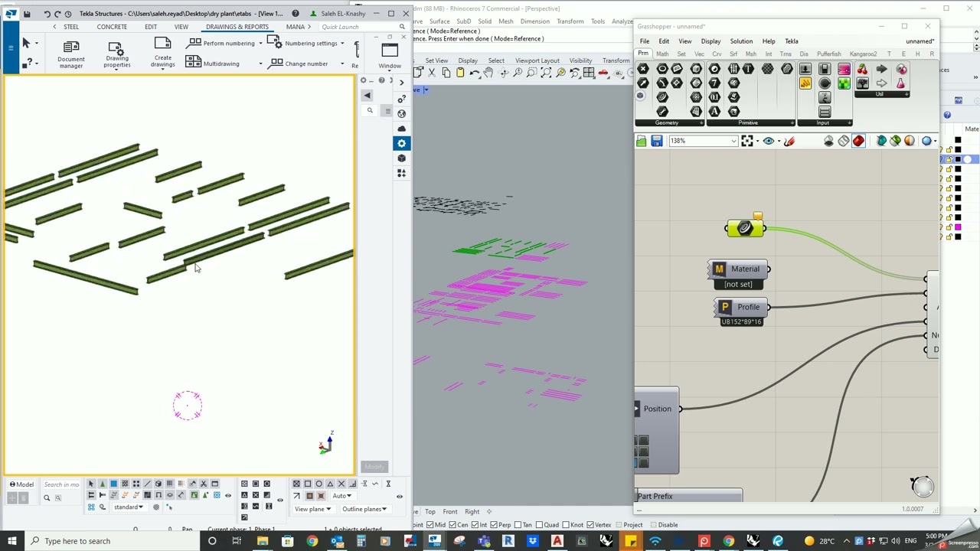
Task: Click the gradient component in Input panel
Action: point(844,69)
